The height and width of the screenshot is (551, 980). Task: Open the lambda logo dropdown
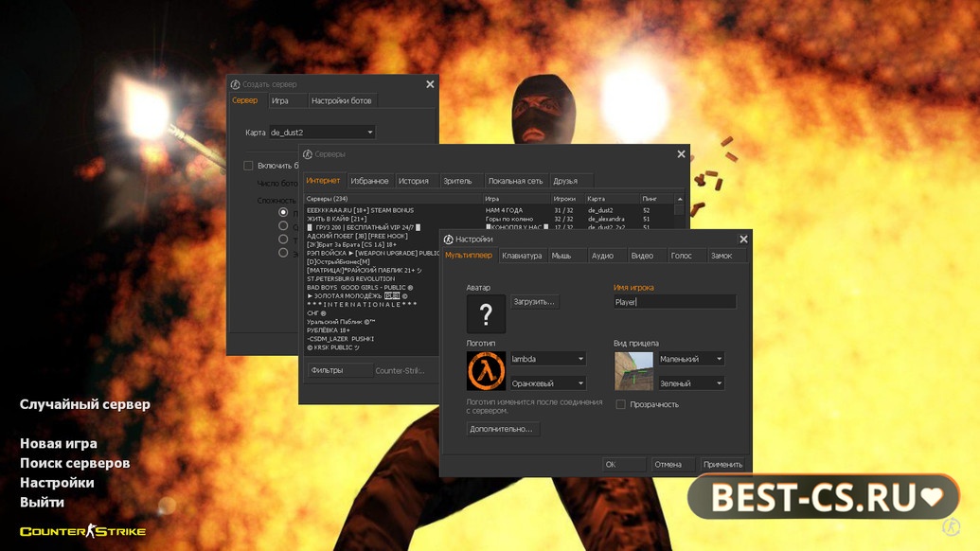coord(548,359)
